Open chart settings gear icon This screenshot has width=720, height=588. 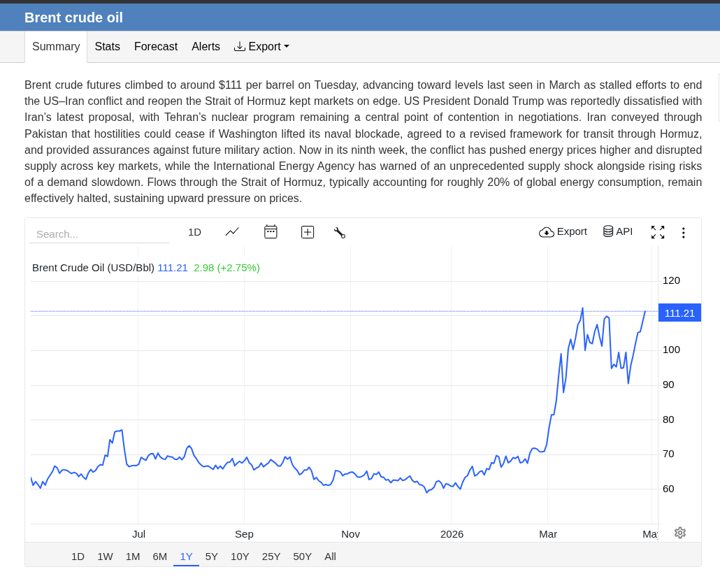point(680,532)
